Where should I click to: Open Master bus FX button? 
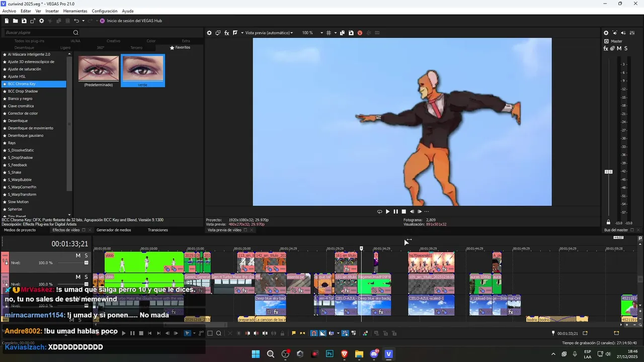(x=606, y=48)
